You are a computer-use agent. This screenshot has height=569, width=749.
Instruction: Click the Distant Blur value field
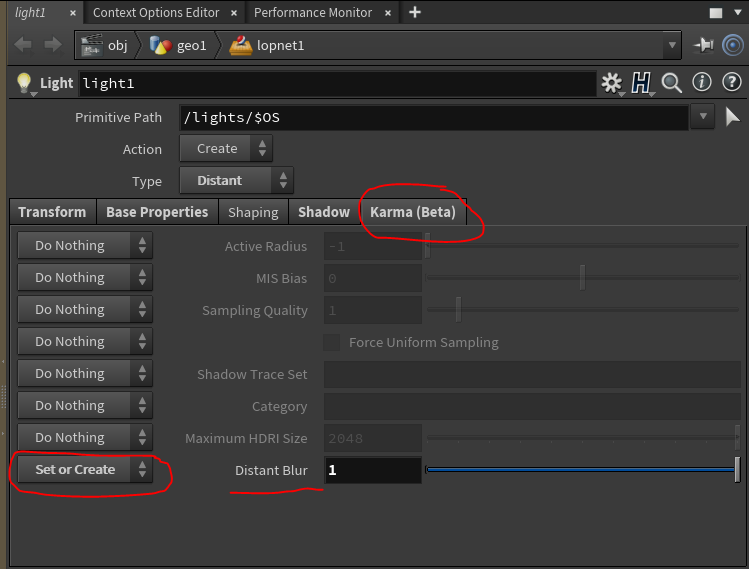coord(372,470)
